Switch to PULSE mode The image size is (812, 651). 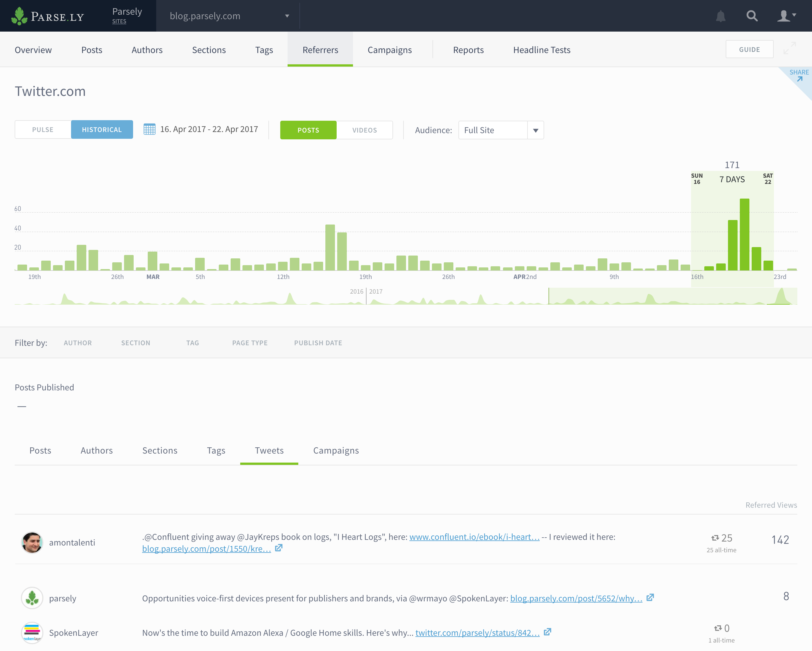(x=43, y=129)
